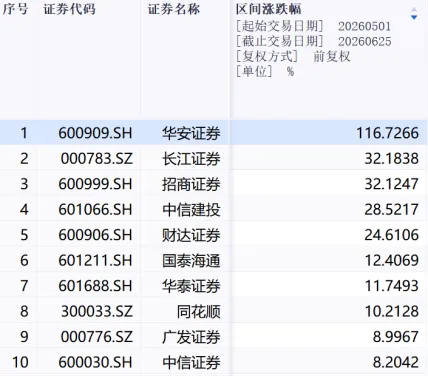
Task: Click value 28.5217
Action: click(391, 210)
